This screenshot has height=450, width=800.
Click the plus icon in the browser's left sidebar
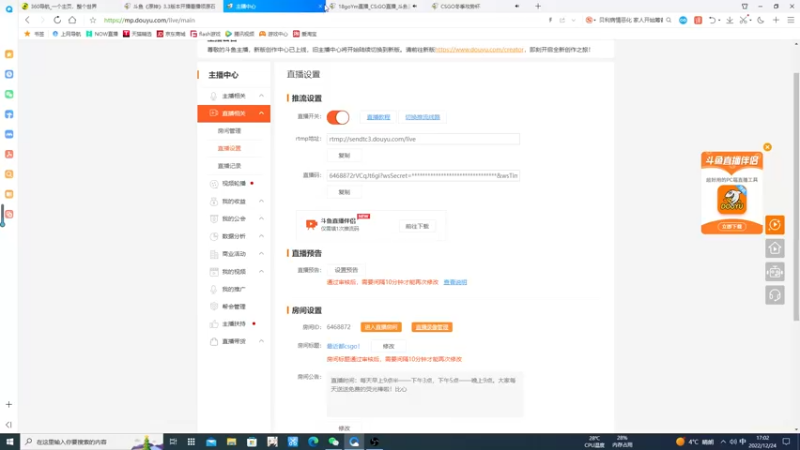pos(9,405)
